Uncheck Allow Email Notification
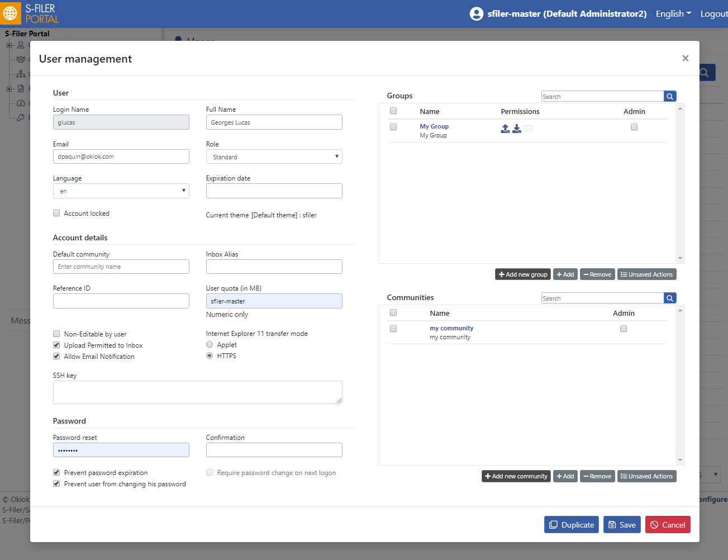Viewport: 728px width, 560px height. (x=56, y=356)
